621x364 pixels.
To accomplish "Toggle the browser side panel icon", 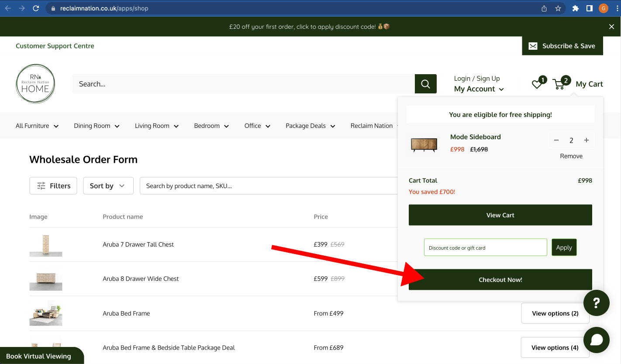I will coord(589,8).
